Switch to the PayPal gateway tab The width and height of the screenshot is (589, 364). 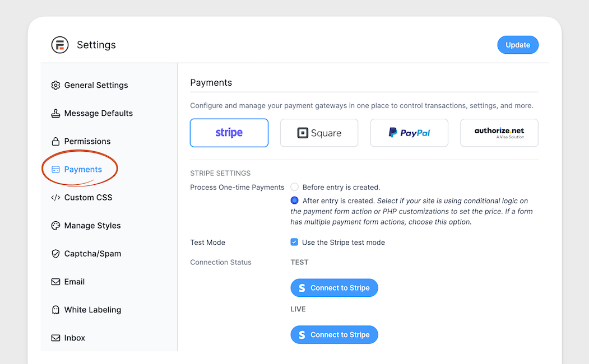[x=409, y=133]
